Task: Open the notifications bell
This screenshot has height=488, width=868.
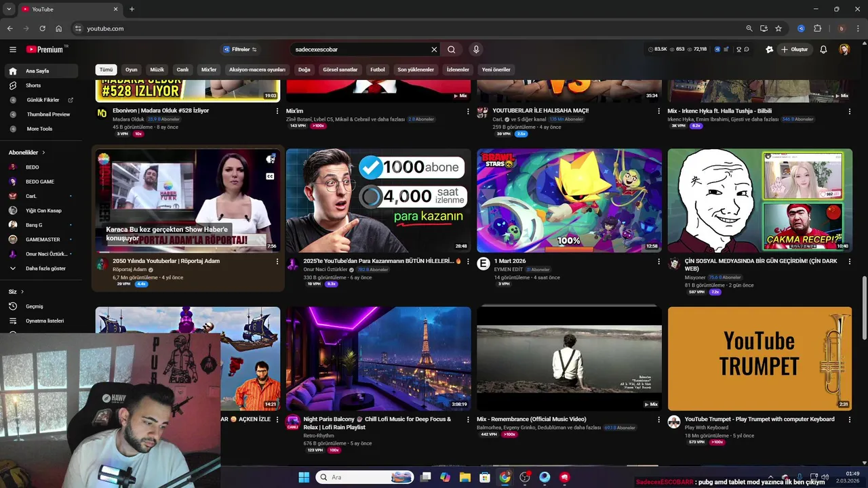Action: pos(823,49)
